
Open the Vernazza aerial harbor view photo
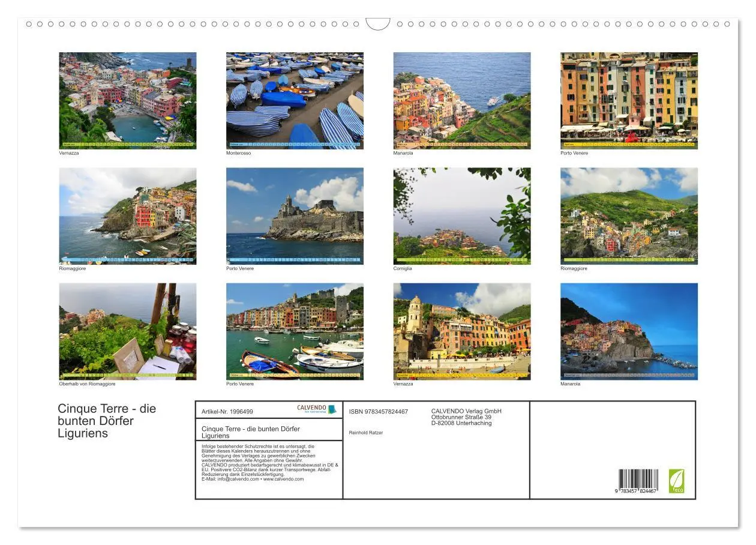(x=128, y=100)
